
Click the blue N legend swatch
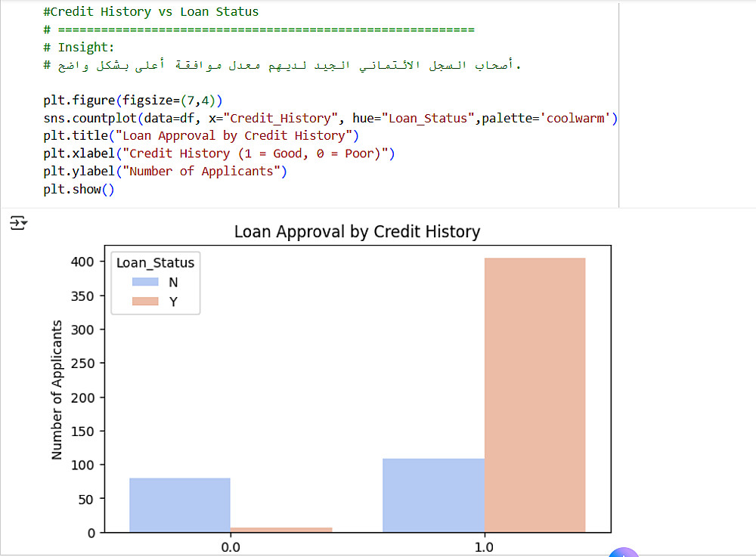coord(145,282)
